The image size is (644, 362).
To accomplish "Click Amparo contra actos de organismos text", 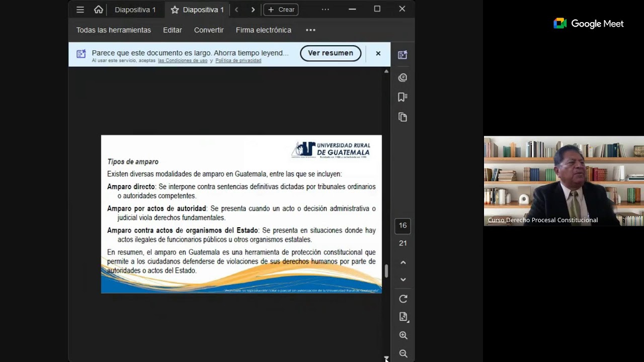I will click(182, 230).
